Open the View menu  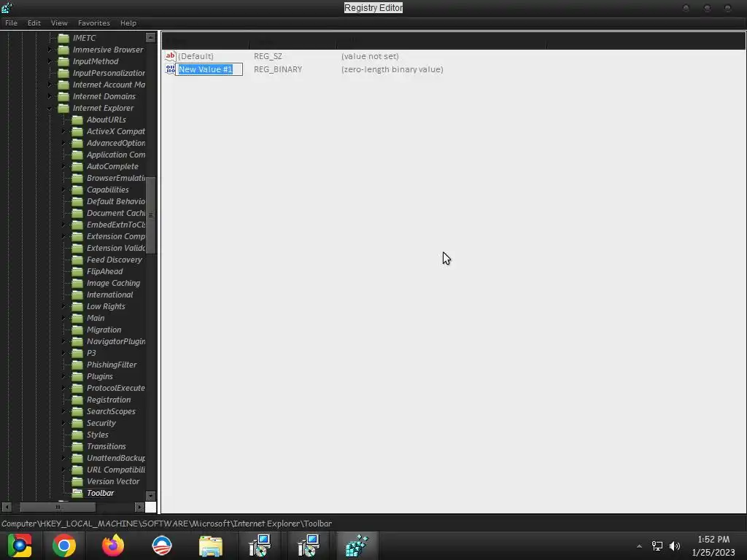(59, 23)
